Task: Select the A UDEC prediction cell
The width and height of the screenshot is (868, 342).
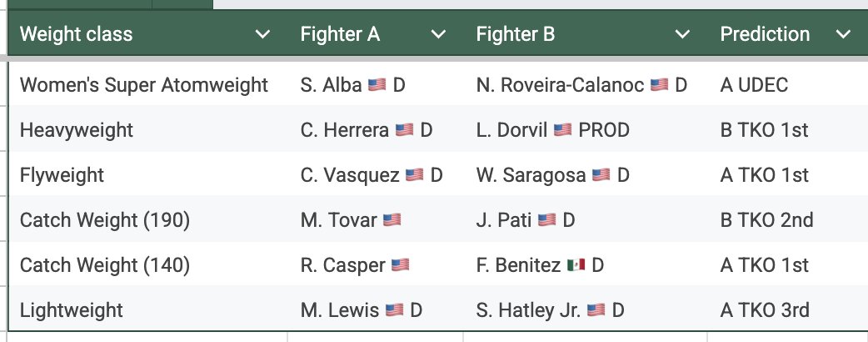Action: pos(754,85)
